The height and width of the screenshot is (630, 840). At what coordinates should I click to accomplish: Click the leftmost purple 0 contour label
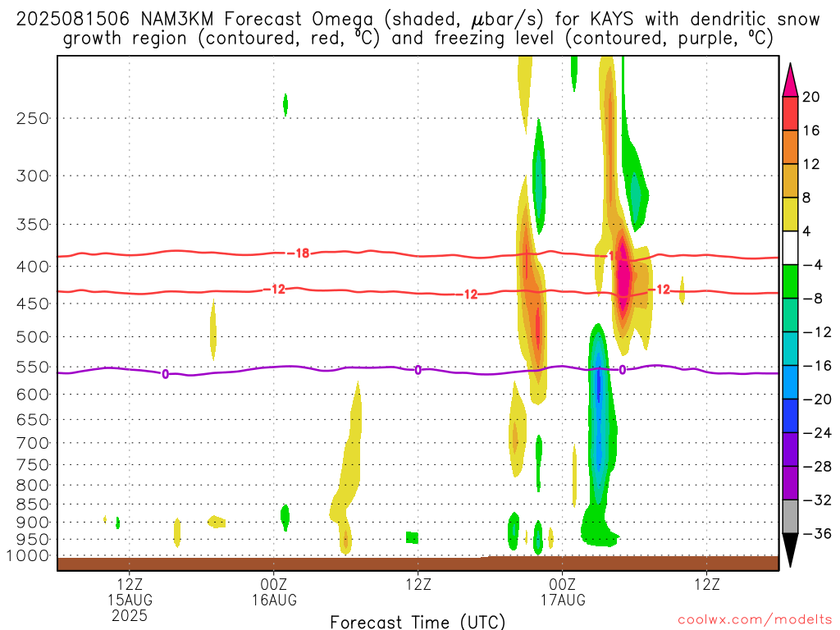pyautogui.click(x=165, y=374)
